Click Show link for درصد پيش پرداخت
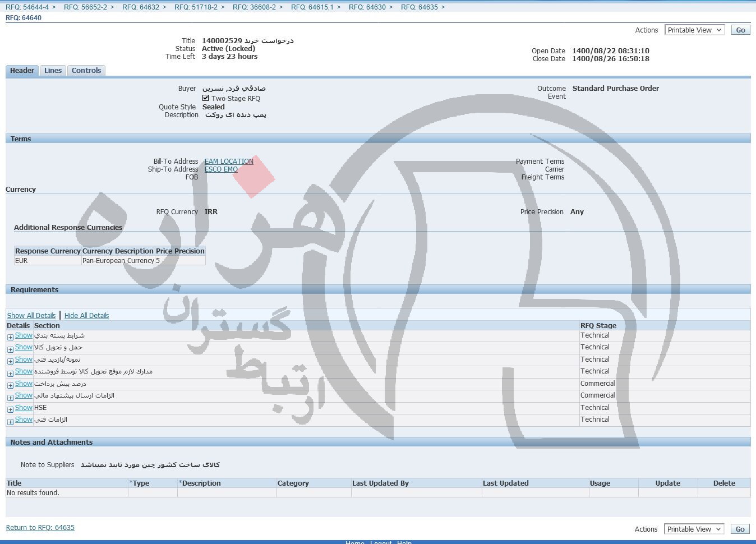The height and width of the screenshot is (544, 756). [x=24, y=384]
